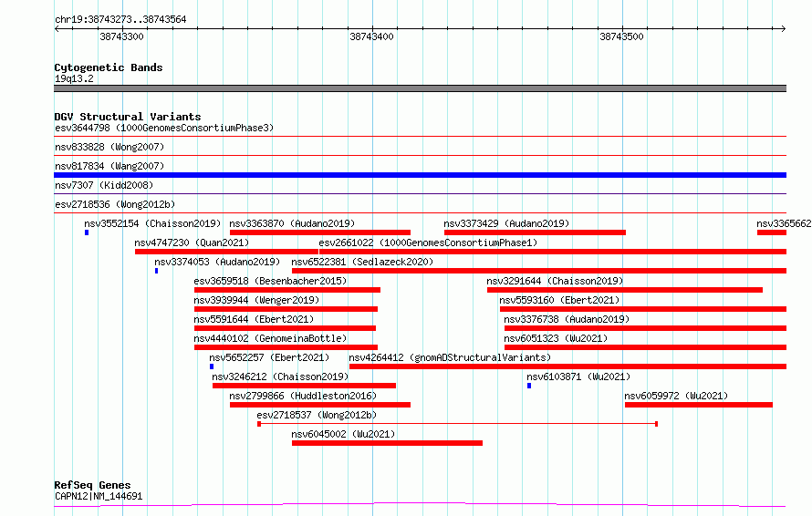The image size is (812, 516).
Task: Click esv2661022 (1000GenomesConsortiumPhase1) label
Action: pos(428,243)
